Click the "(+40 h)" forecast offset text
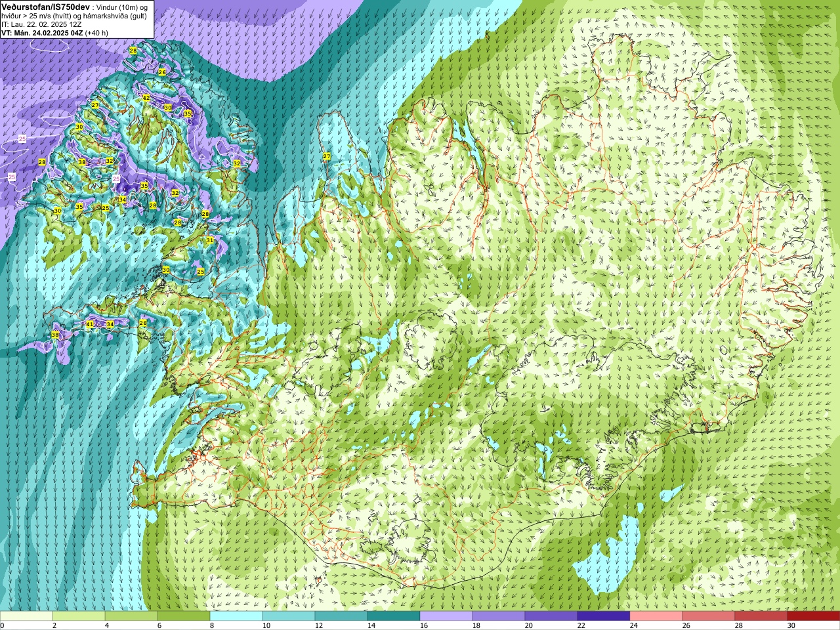The image size is (840, 630). pos(96,33)
